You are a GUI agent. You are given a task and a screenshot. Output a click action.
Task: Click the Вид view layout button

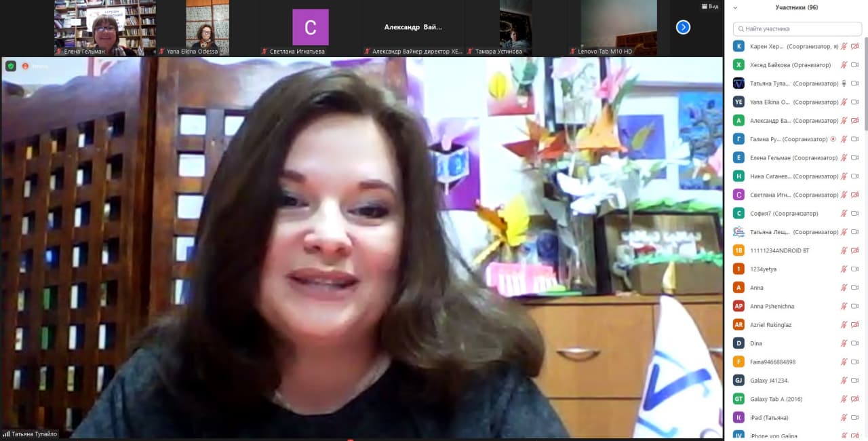709,6
